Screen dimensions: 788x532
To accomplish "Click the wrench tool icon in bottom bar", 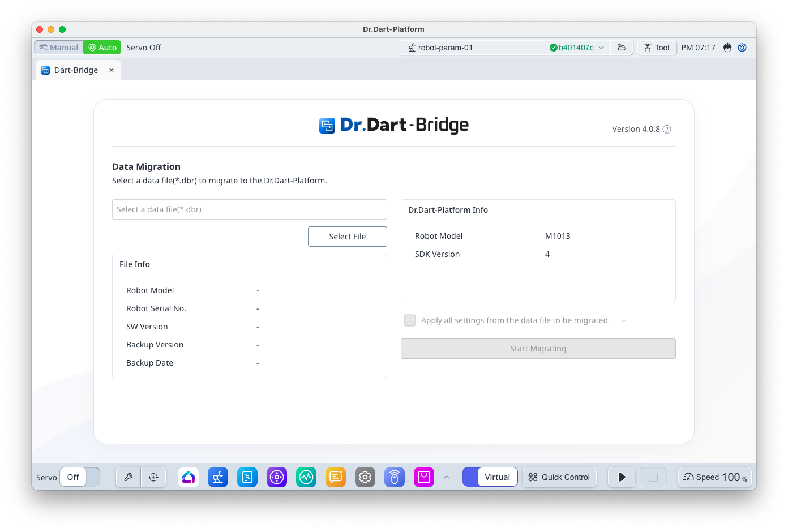I will tap(129, 477).
